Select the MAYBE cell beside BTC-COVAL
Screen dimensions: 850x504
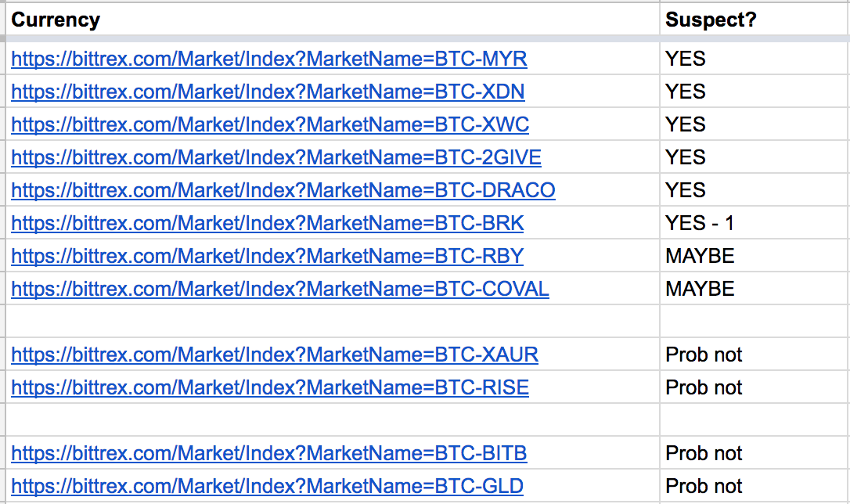pyautogui.click(x=755, y=288)
